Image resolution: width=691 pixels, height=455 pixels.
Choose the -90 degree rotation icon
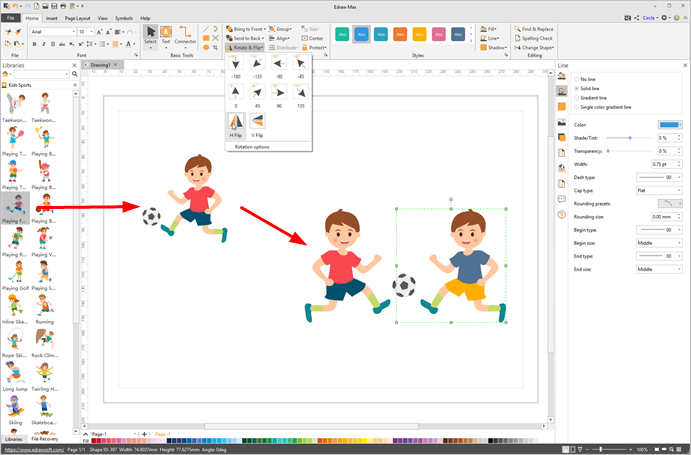coord(279,63)
